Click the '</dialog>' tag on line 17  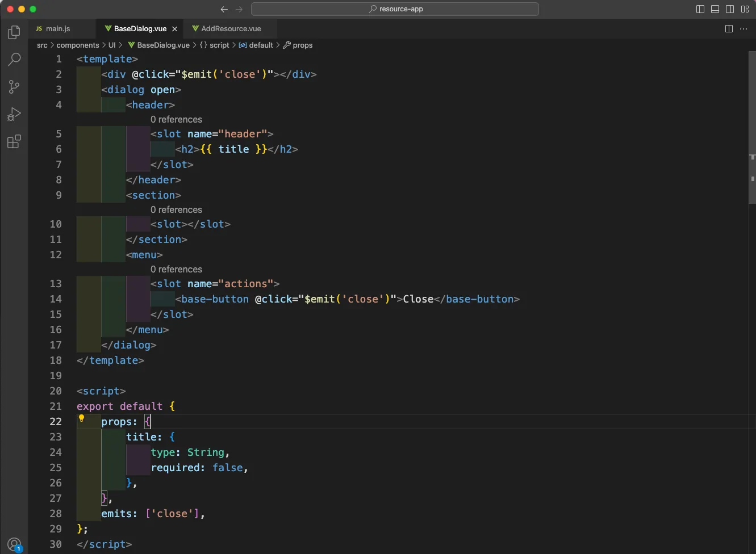click(129, 345)
